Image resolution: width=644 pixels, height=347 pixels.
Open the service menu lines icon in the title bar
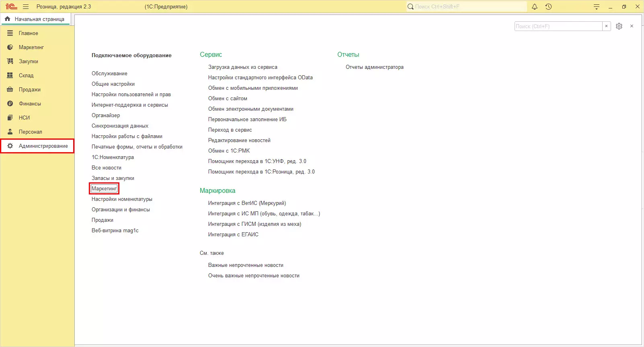tap(597, 7)
